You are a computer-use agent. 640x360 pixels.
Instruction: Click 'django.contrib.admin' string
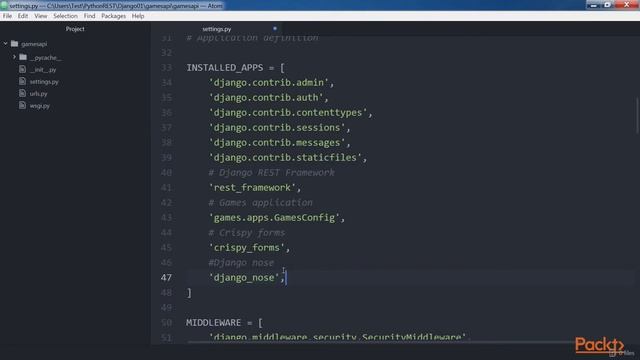(x=269, y=82)
